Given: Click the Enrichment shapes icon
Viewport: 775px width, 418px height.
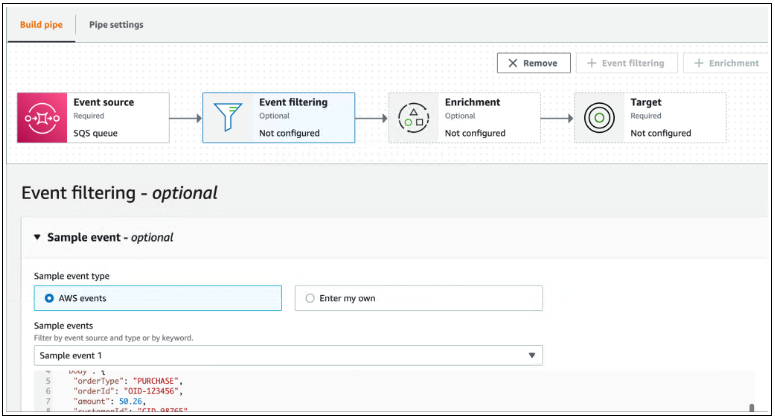Looking at the screenshot, I should tap(413, 118).
